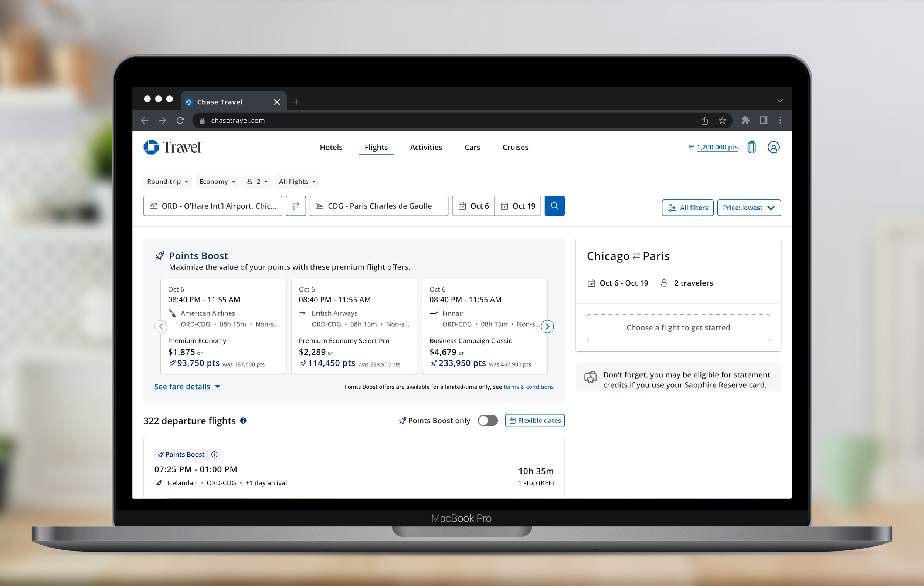Switch to the Hotels tab
The height and width of the screenshot is (586, 924).
[331, 148]
